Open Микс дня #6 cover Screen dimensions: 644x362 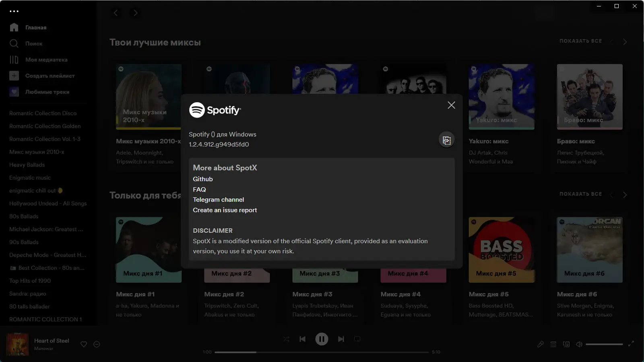click(x=590, y=249)
